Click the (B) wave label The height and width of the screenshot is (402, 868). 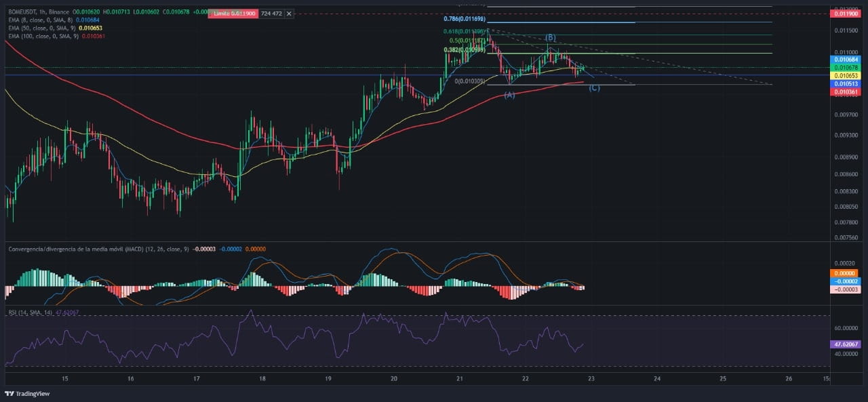[x=551, y=37]
